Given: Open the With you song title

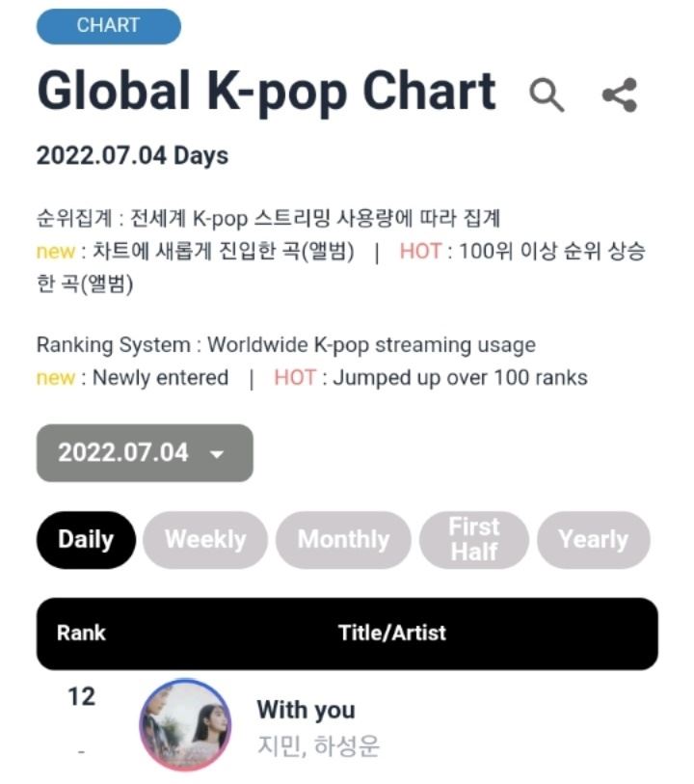Looking at the screenshot, I should pos(307,710).
